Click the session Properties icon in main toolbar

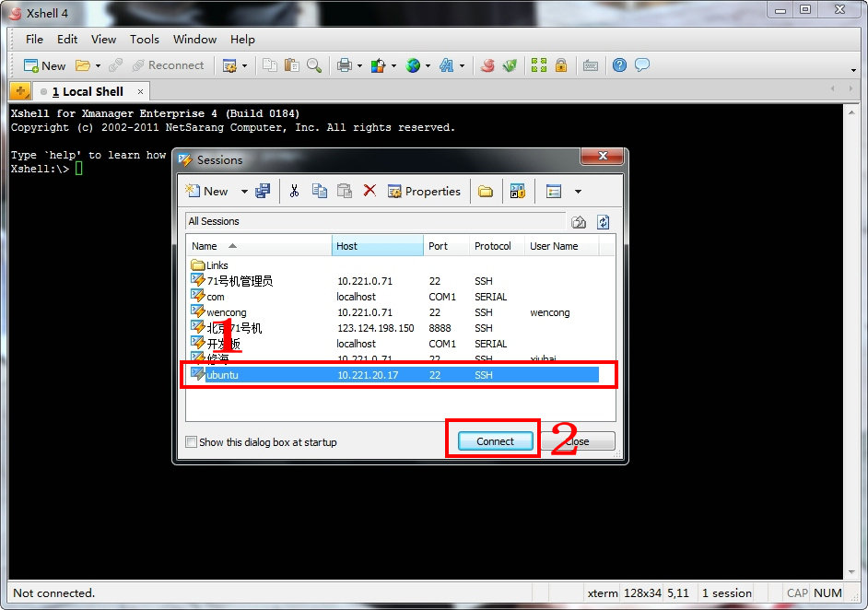click(x=229, y=65)
